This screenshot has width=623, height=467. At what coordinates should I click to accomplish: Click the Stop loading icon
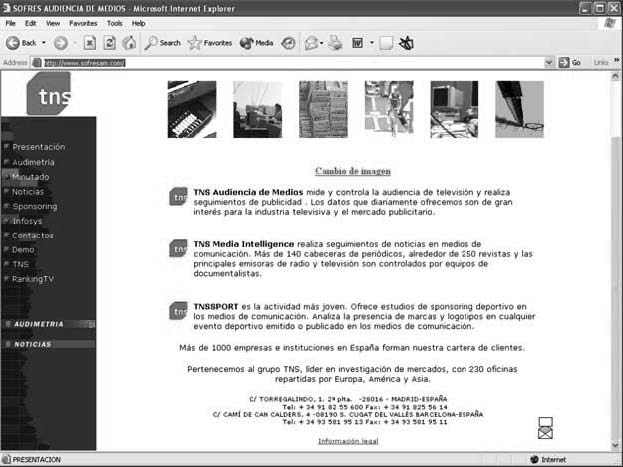(x=90, y=43)
